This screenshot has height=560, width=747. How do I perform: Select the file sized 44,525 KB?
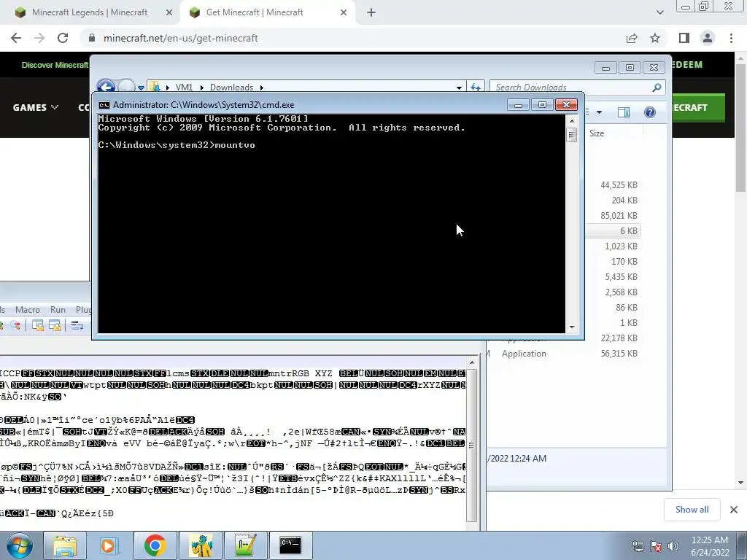click(619, 184)
